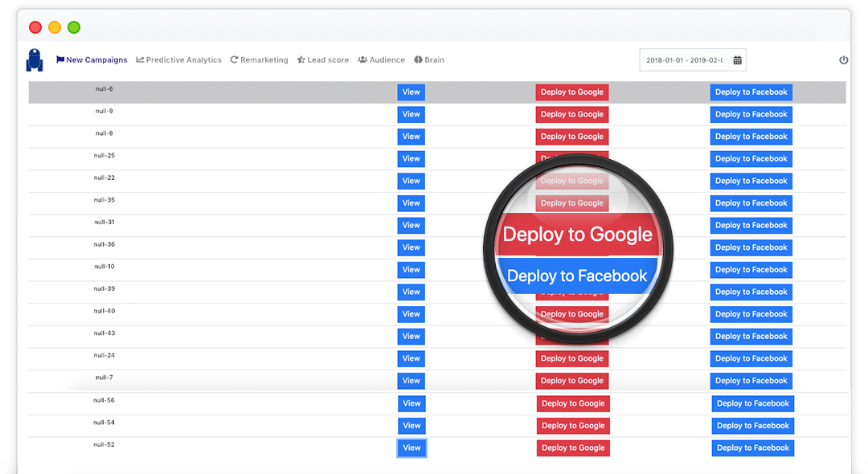View the null-8 campaign
The image size is (868, 474).
[411, 137]
